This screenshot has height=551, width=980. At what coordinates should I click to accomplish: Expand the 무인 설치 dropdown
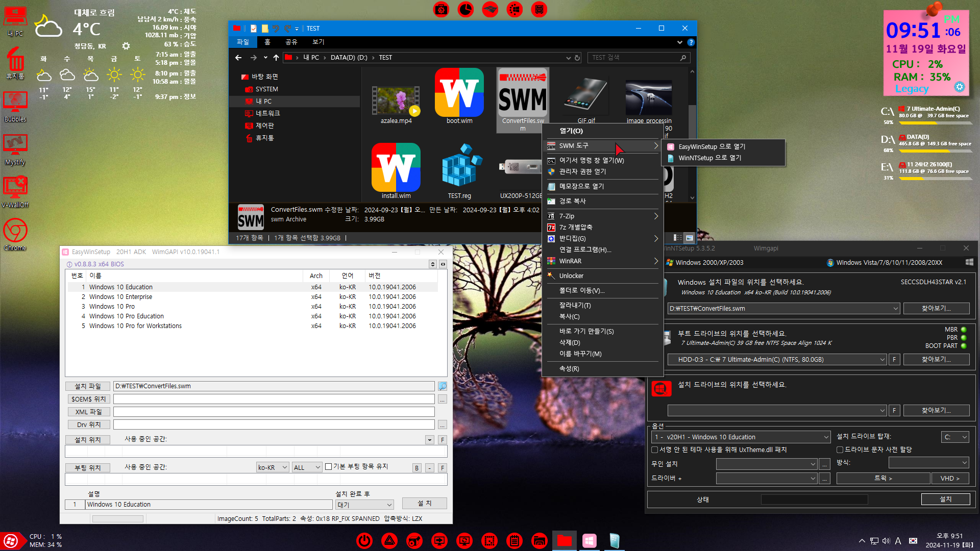click(767, 464)
